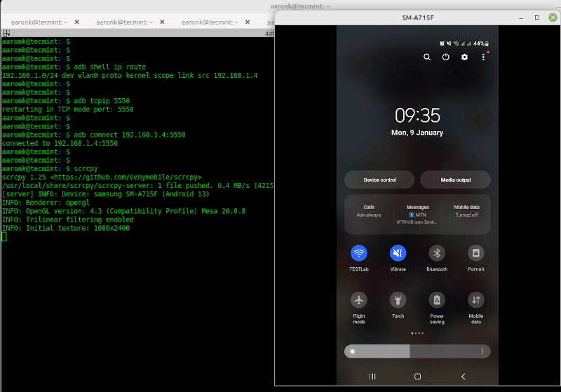Close the third terminal tab
This screenshot has height=392, width=561.
click(248, 22)
